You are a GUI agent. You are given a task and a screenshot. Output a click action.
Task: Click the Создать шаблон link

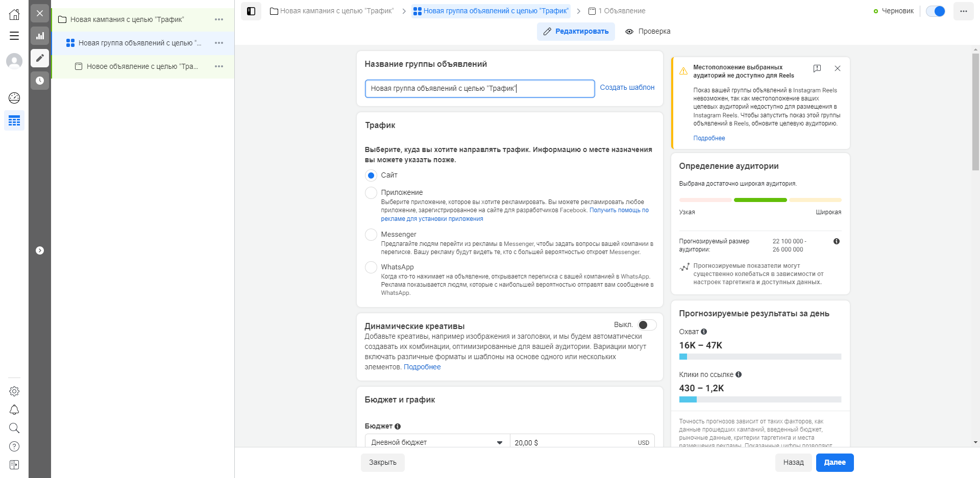pos(627,87)
